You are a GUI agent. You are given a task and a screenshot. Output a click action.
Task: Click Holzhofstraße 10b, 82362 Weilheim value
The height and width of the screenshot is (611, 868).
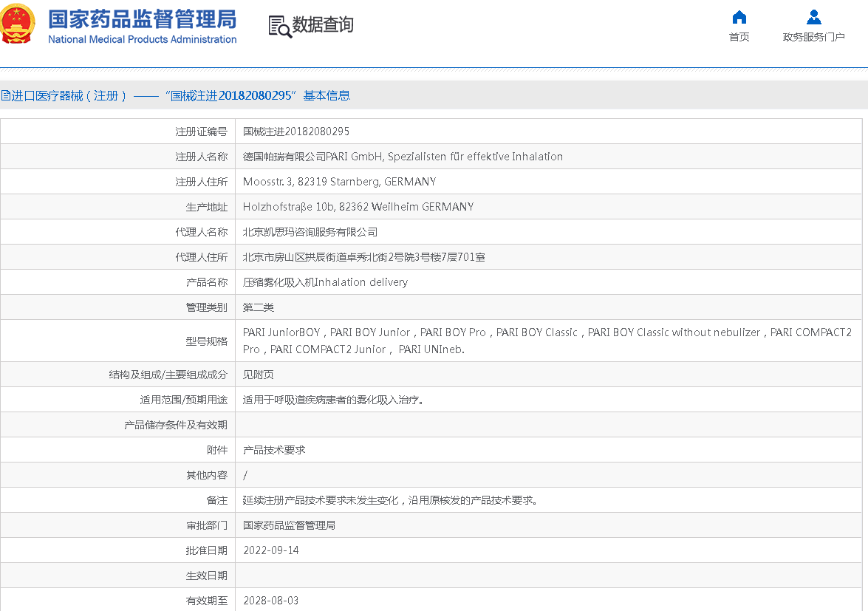[x=358, y=207]
